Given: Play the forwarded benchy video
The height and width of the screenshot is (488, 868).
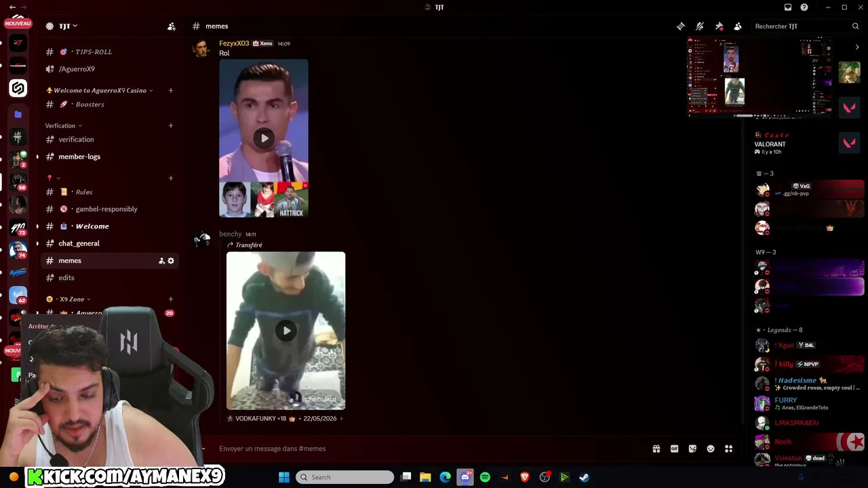Looking at the screenshot, I should click(286, 331).
